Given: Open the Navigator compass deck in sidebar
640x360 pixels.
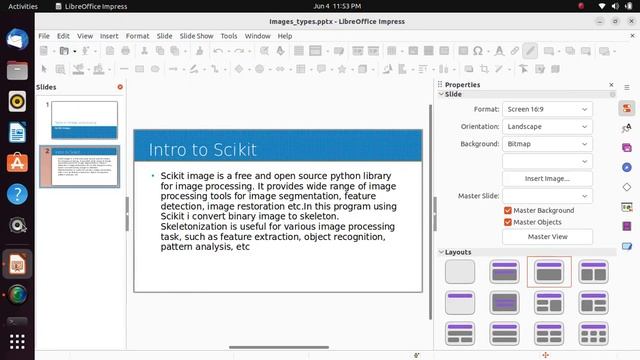Looking at the screenshot, I should pos(627,167).
